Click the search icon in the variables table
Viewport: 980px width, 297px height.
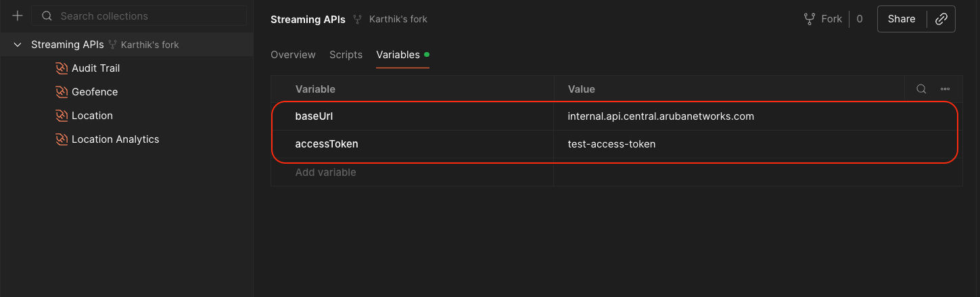click(x=921, y=89)
